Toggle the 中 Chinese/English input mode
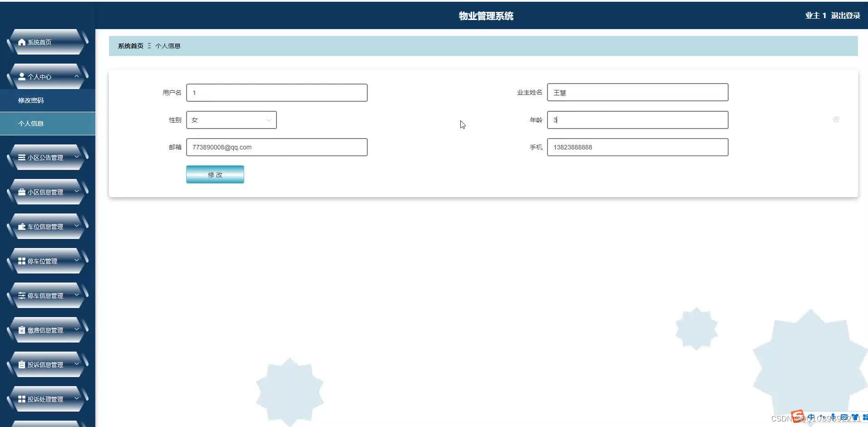868x427 pixels. (x=811, y=417)
